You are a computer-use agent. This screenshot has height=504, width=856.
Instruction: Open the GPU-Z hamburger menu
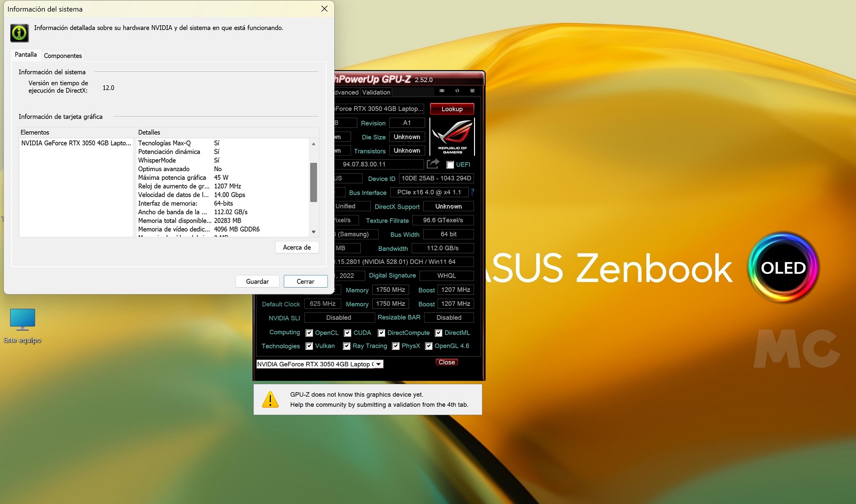tap(472, 91)
